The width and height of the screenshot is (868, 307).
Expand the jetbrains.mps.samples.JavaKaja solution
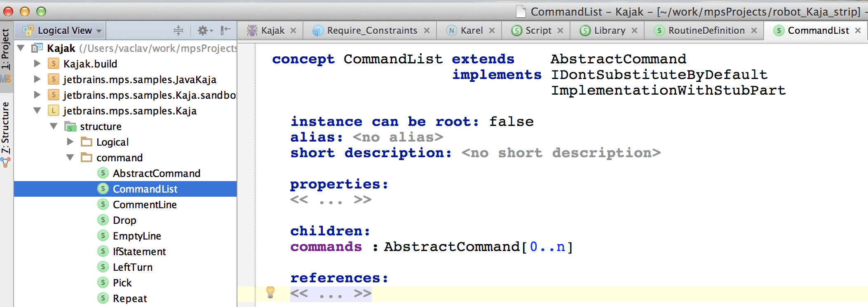[37, 79]
